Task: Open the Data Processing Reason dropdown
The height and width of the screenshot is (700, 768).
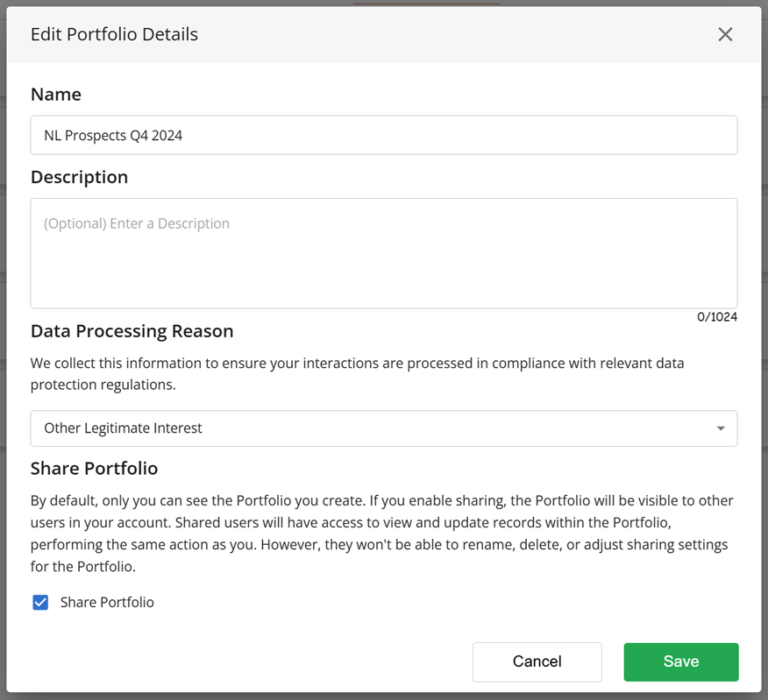Action: [x=383, y=428]
